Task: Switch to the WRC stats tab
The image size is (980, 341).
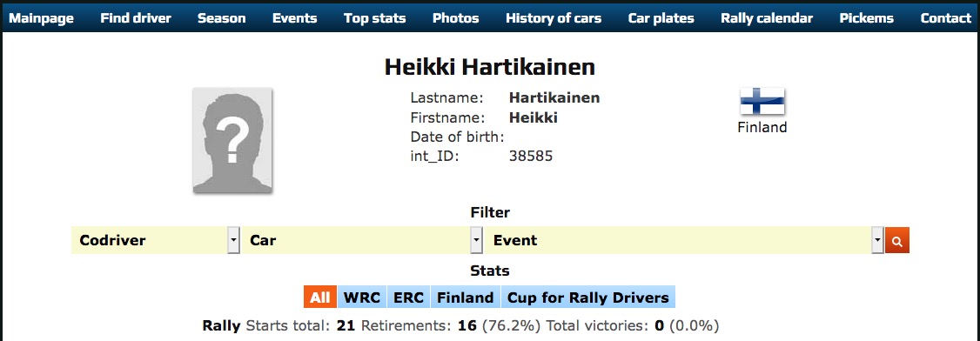Action: pos(362,298)
